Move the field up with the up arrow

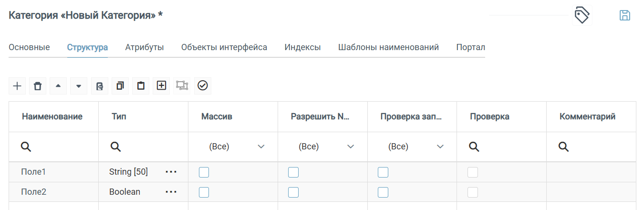coord(58,86)
